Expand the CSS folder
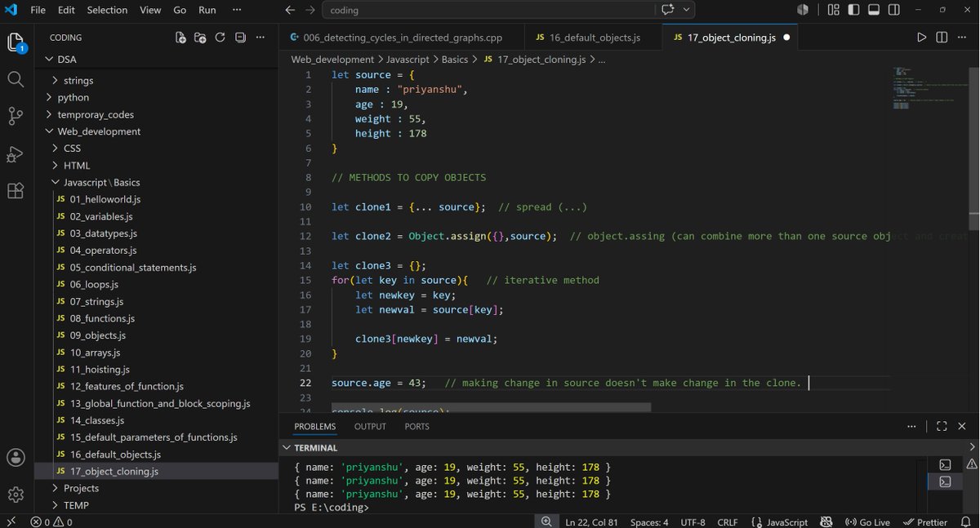980x528 pixels. pyautogui.click(x=73, y=149)
